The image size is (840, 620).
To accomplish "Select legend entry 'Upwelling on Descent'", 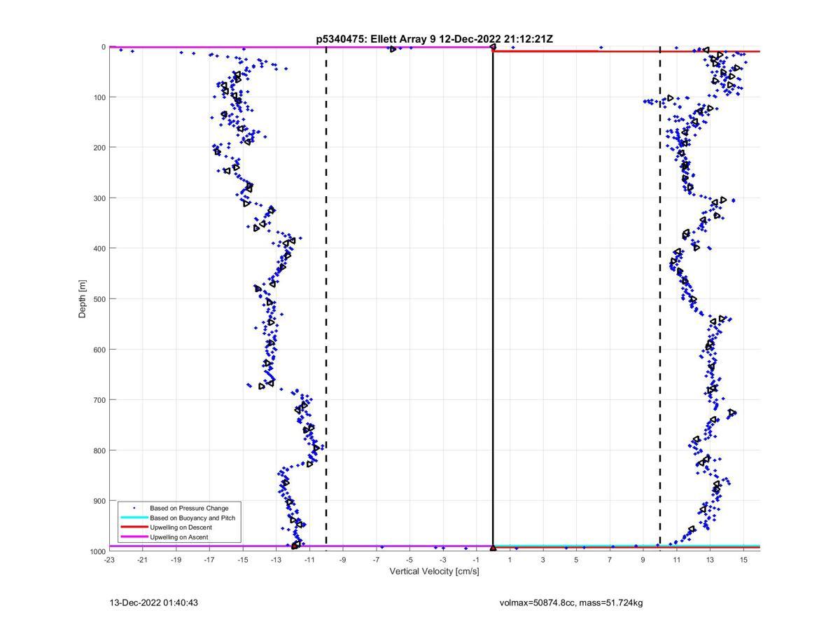I will click(181, 528).
